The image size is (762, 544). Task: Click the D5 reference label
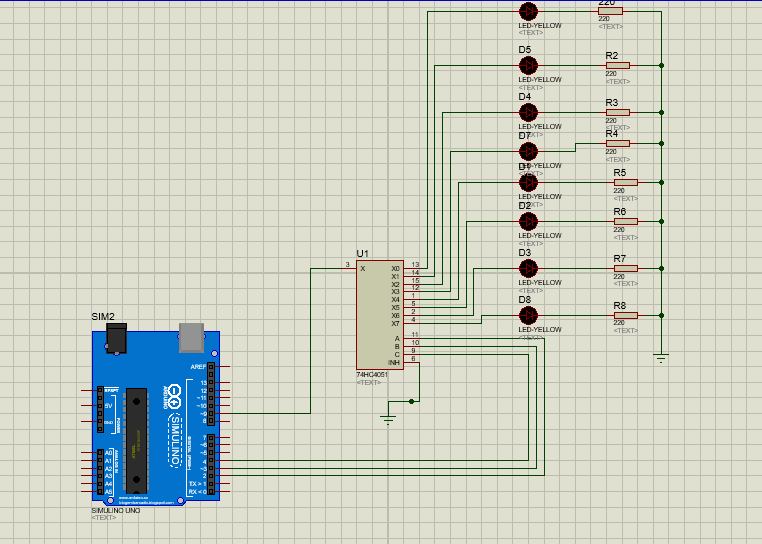pos(525,50)
